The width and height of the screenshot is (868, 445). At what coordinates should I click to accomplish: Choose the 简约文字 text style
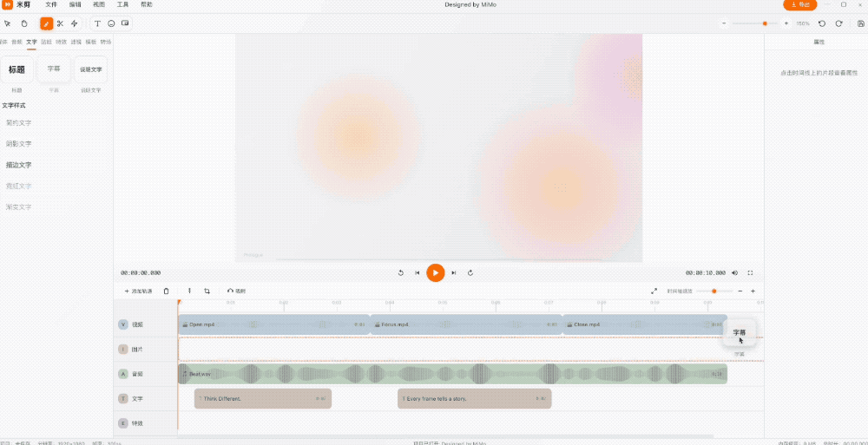(x=19, y=123)
